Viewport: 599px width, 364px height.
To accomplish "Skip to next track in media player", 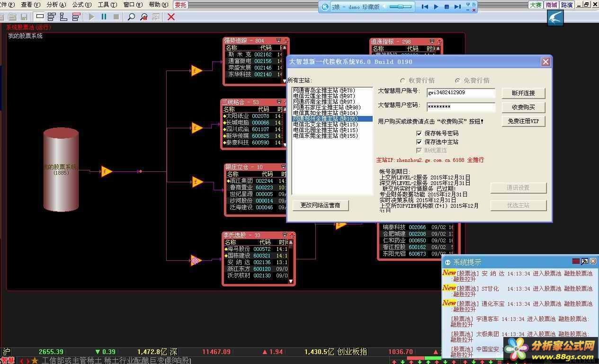I will pos(457,7).
